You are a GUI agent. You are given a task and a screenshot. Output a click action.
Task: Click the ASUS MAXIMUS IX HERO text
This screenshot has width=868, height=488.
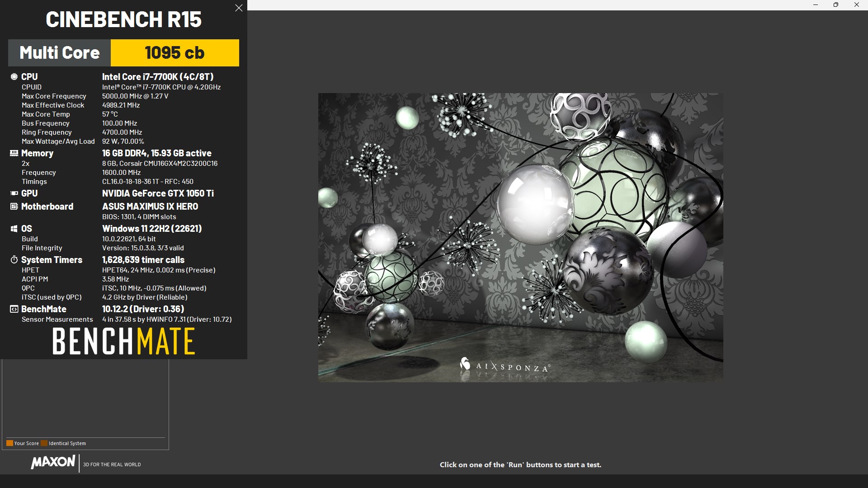(x=150, y=206)
